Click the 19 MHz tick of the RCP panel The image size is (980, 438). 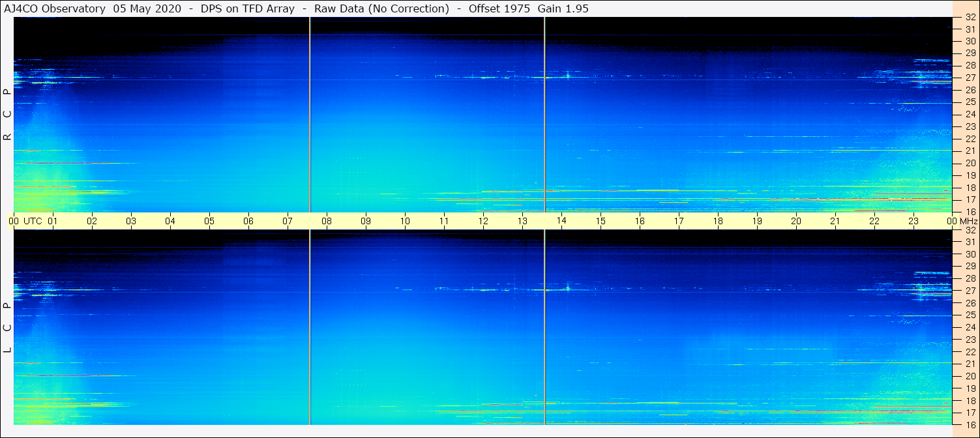970,175
